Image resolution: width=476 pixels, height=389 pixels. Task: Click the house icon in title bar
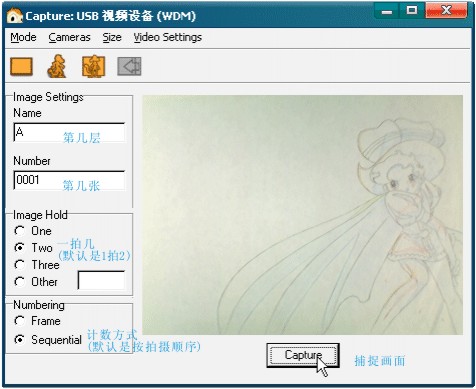coord(14,15)
